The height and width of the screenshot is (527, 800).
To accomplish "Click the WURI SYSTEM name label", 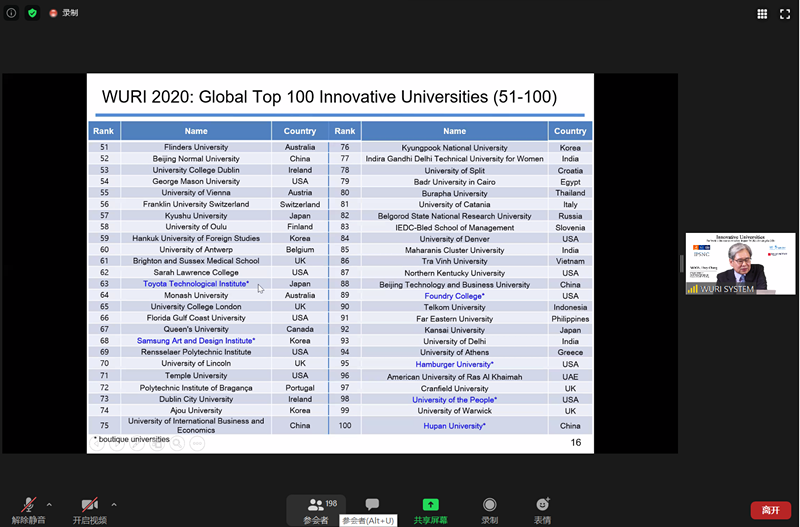I will (x=726, y=289).
